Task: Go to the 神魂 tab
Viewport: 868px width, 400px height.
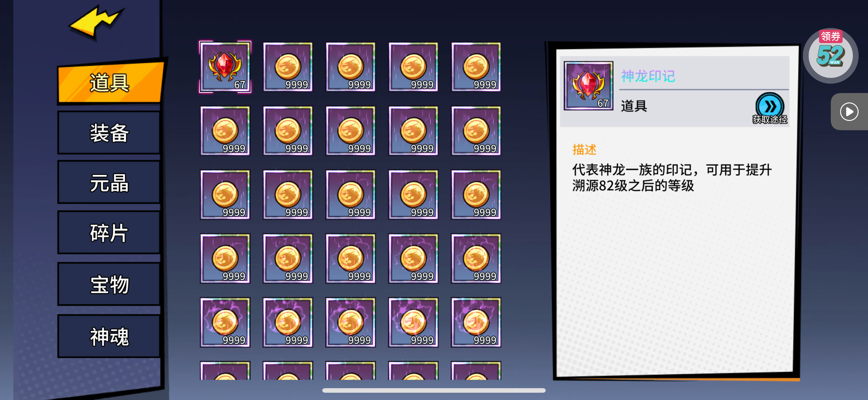Action: (x=109, y=336)
